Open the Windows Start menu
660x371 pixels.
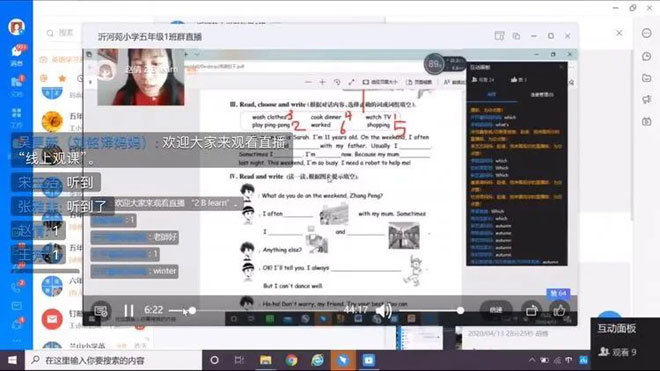click(12, 360)
